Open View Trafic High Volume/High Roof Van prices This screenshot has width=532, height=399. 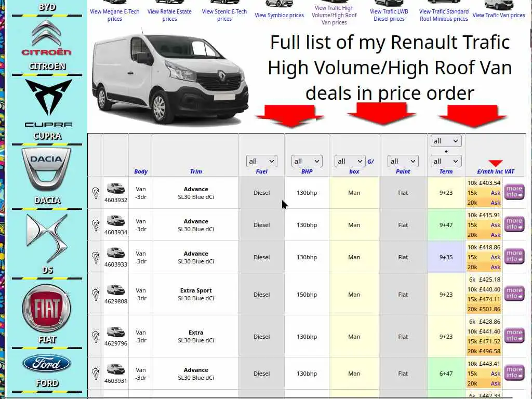(x=334, y=15)
